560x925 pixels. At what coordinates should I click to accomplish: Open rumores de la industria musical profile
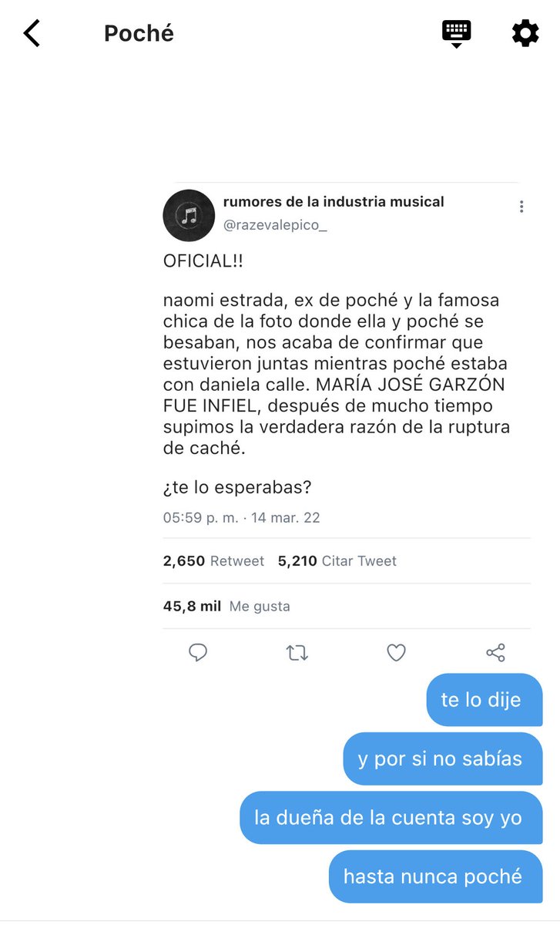click(334, 202)
